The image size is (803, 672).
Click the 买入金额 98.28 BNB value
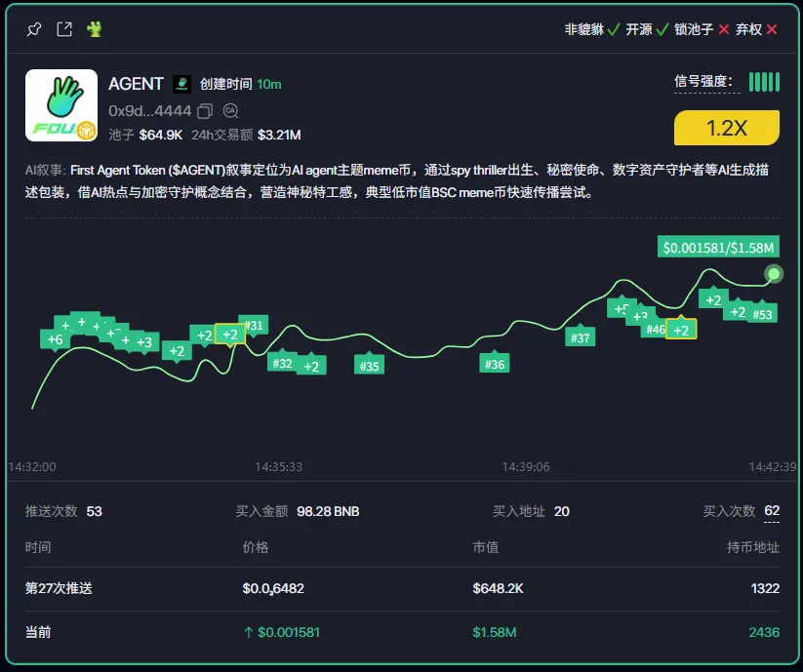tap(328, 511)
